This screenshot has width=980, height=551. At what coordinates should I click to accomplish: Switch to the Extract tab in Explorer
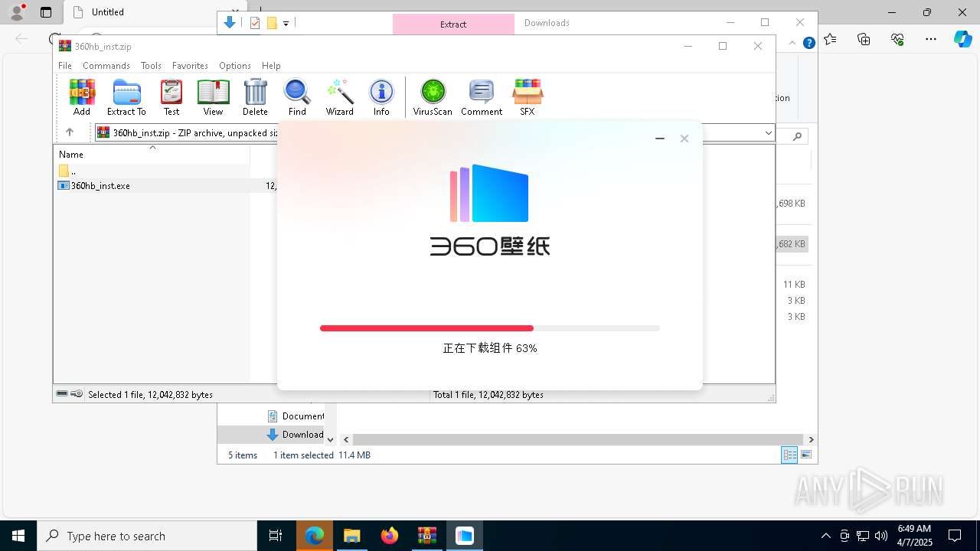pos(453,24)
